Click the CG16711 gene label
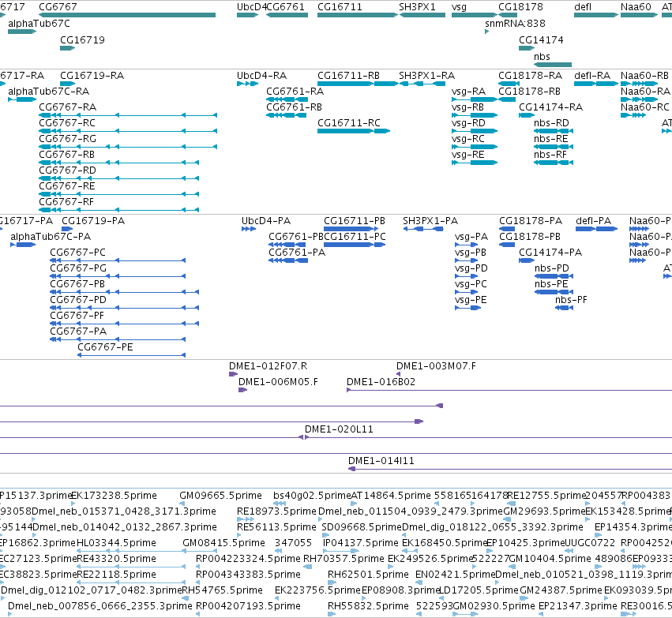Viewport: 672px width, 618px height. click(340, 7)
